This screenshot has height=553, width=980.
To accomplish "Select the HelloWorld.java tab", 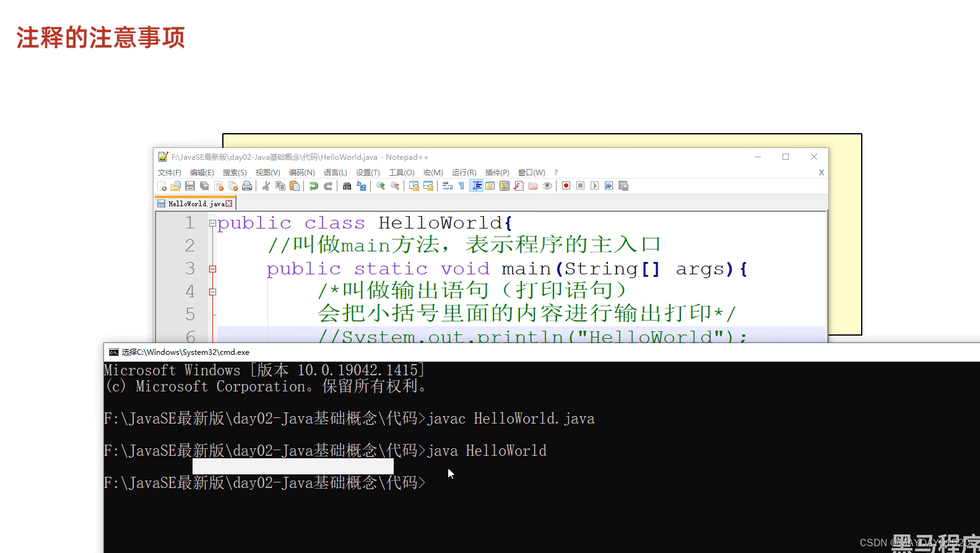I will [x=196, y=204].
